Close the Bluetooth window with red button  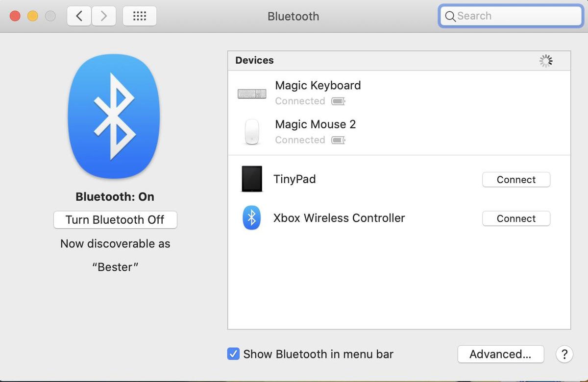click(x=15, y=16)
